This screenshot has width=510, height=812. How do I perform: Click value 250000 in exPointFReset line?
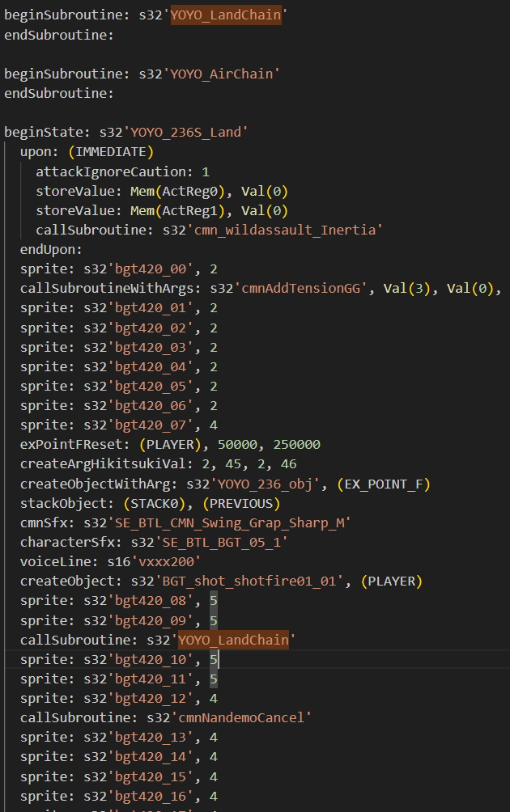click(x=297, y=445)
